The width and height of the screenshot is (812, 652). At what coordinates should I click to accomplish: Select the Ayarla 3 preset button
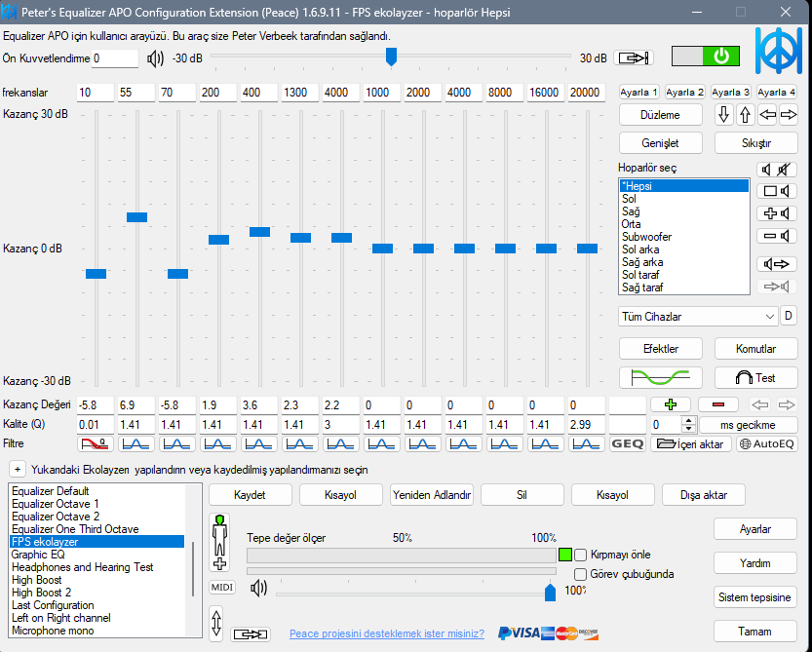click(x=731, y=93)
